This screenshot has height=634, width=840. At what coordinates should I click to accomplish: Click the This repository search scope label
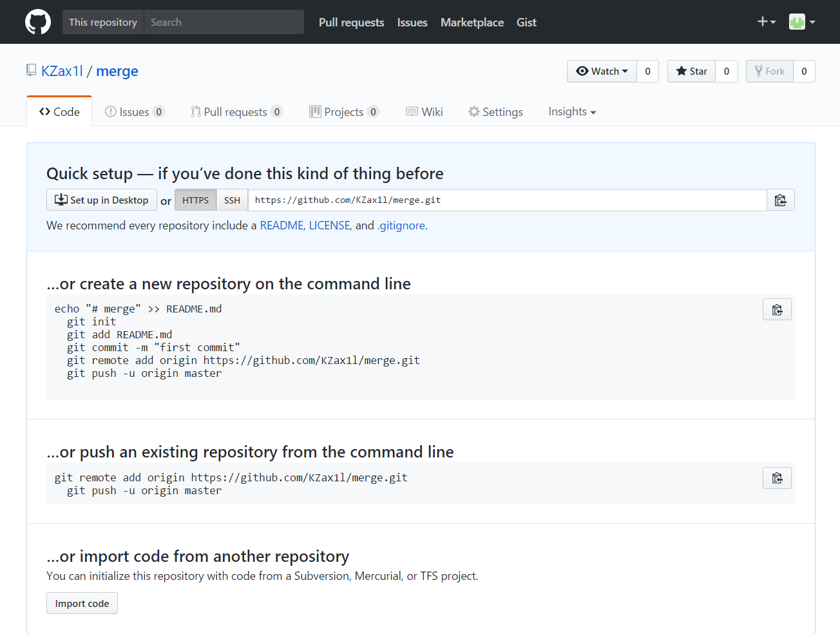(x=103, y=22)
